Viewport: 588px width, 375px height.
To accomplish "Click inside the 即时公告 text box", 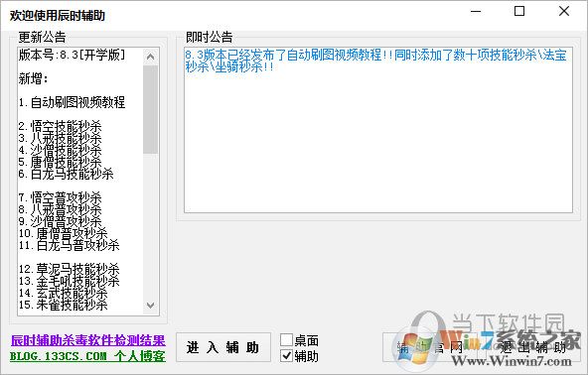I will [378, 130].
